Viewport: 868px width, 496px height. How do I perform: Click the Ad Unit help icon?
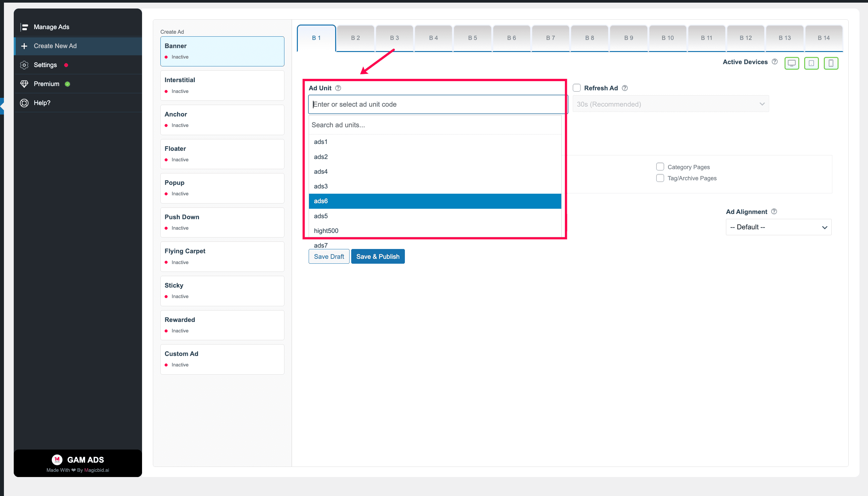click(x=338, y=88)
